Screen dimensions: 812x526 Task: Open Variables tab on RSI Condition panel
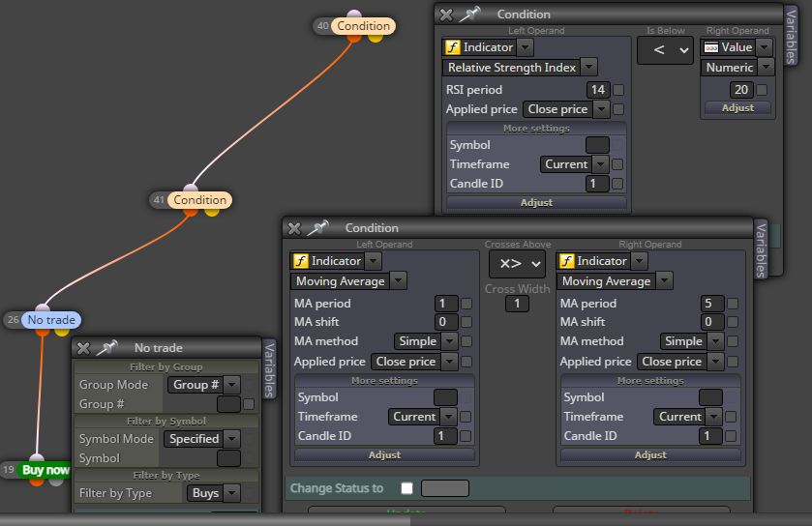(791, 36)
